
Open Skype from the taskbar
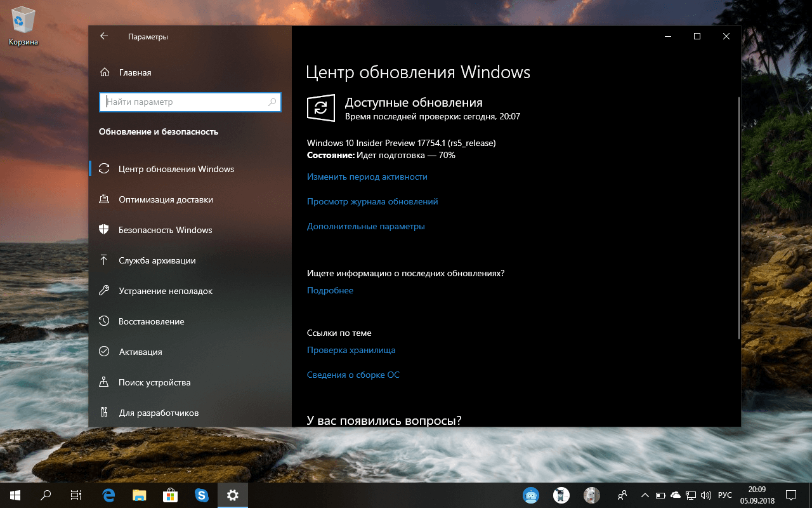click(202, 495)
